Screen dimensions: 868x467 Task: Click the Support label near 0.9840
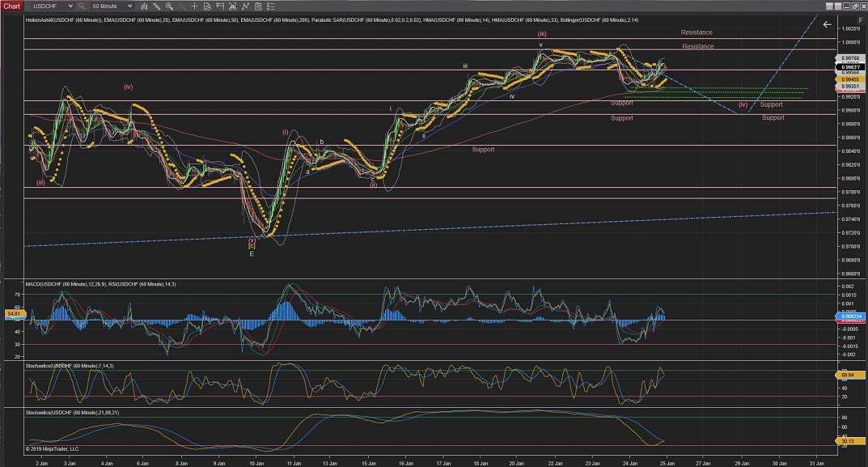[483, 150]
